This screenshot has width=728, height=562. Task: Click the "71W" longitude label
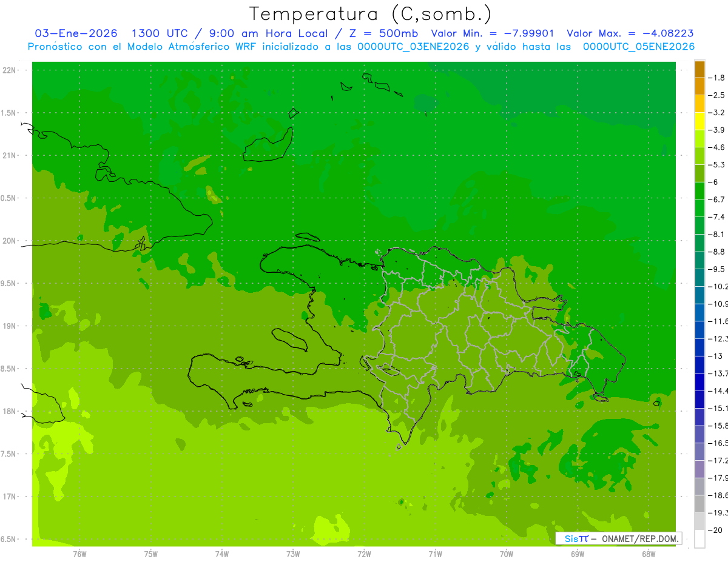coord(435,554)
